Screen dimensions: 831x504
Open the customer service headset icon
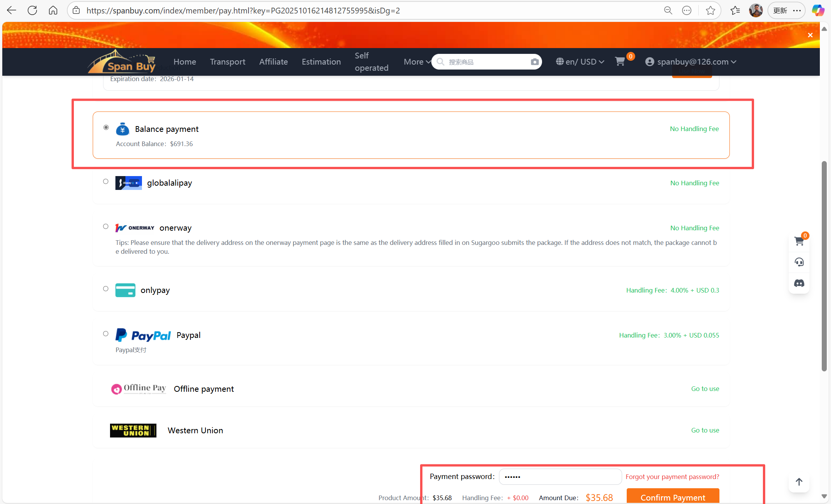pos(799,262)
